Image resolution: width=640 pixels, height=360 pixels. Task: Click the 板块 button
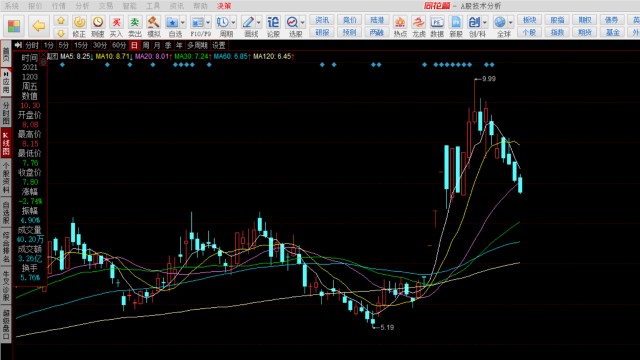click(529, 20)
